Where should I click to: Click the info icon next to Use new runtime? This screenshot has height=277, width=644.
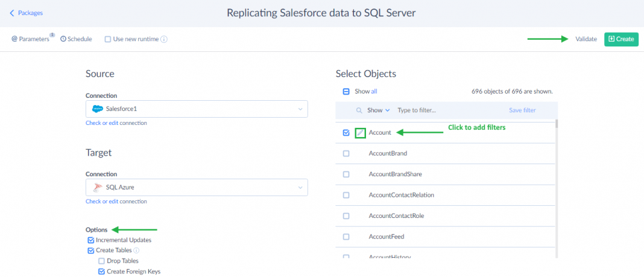pos(164,39)
